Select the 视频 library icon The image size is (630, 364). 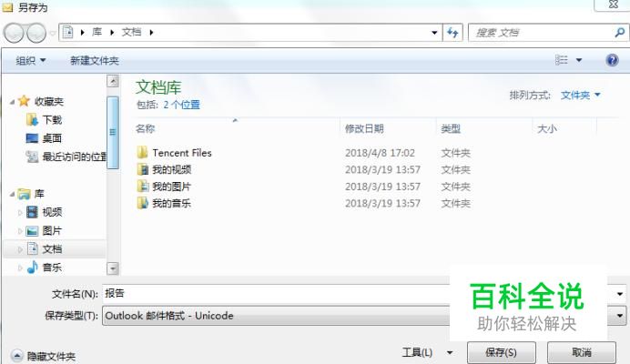coord(32,212)
